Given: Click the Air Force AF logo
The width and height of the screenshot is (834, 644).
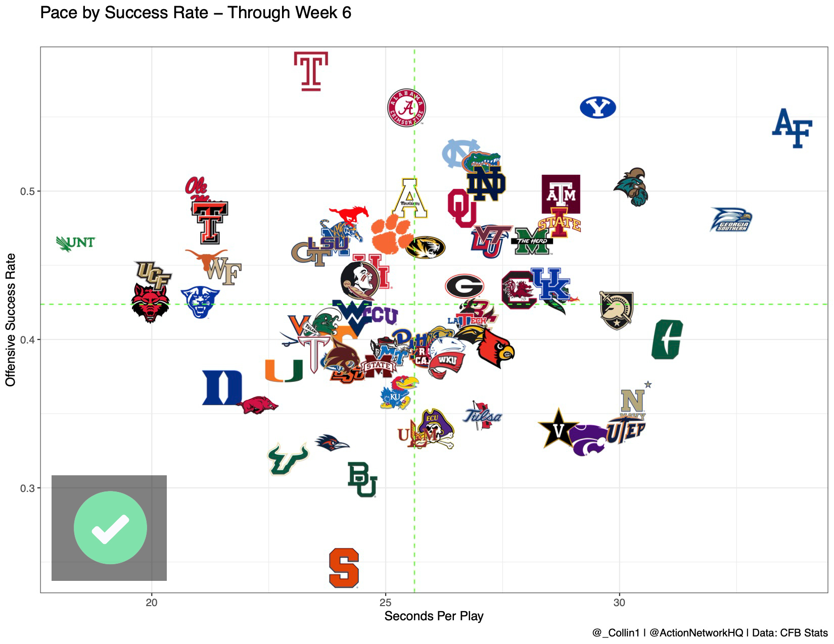Looking at the screenshot, I should (x=792, y=128).
